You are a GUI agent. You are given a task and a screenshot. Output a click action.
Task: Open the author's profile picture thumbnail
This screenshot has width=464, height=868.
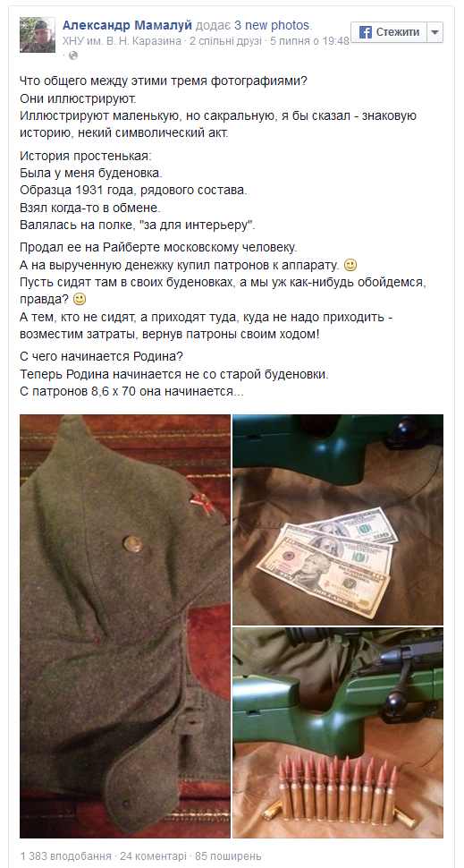38,34
